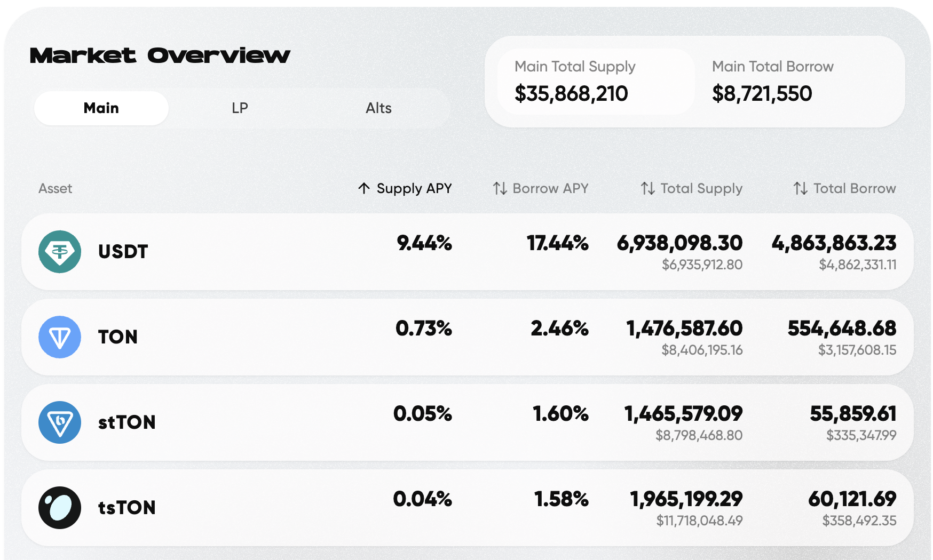Click the TON coin icon
The image size is (933, 560).
click(60, 337)
